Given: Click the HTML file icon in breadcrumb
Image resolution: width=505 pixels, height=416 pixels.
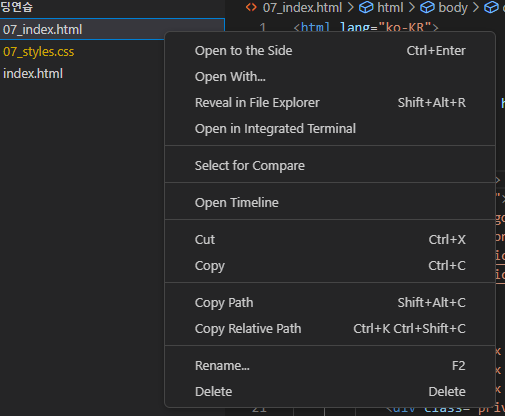Looking at the screenshot, I should pyautogui.click(x=251, y=7).
